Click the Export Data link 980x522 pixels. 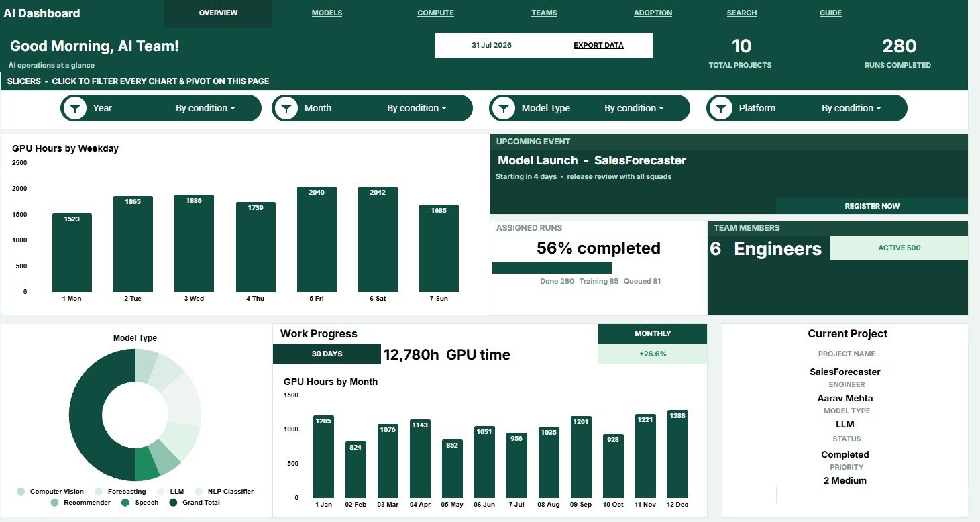coord(598,46)
